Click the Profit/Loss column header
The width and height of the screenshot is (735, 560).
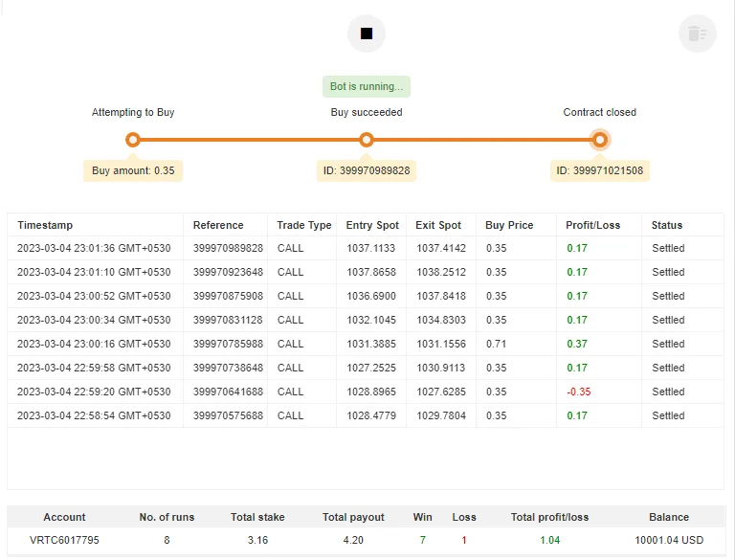coord(592,225)
